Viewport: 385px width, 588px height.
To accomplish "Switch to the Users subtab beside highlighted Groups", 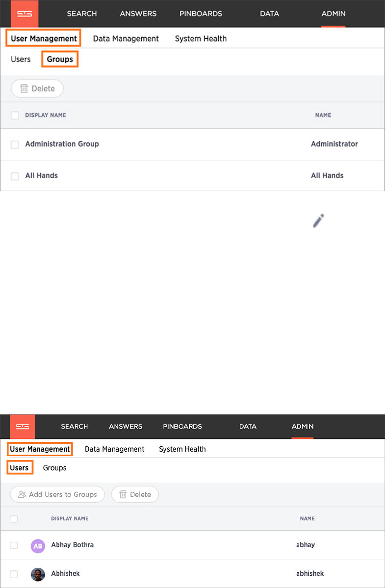I will 21,59.
